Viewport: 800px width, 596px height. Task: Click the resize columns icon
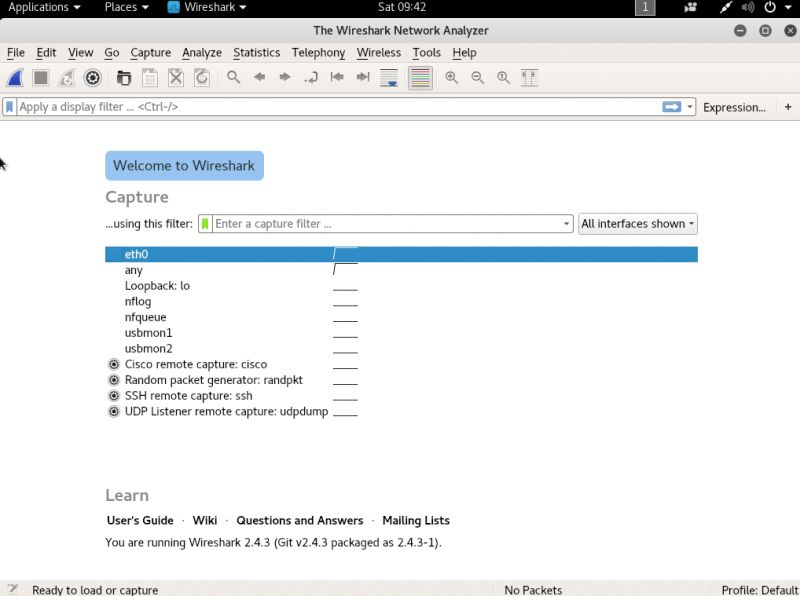click(530, 78)
